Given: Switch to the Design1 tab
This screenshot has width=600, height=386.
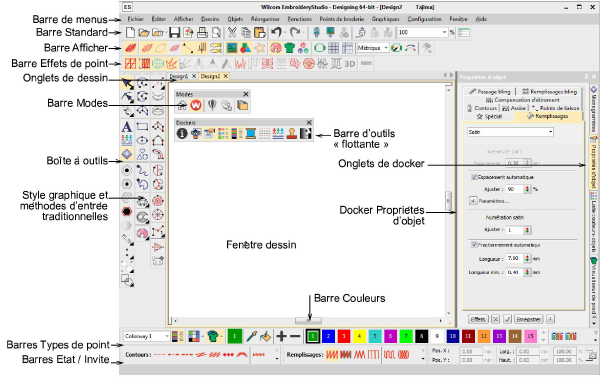Looking at the screenshot, I should (x=179, y=77).
